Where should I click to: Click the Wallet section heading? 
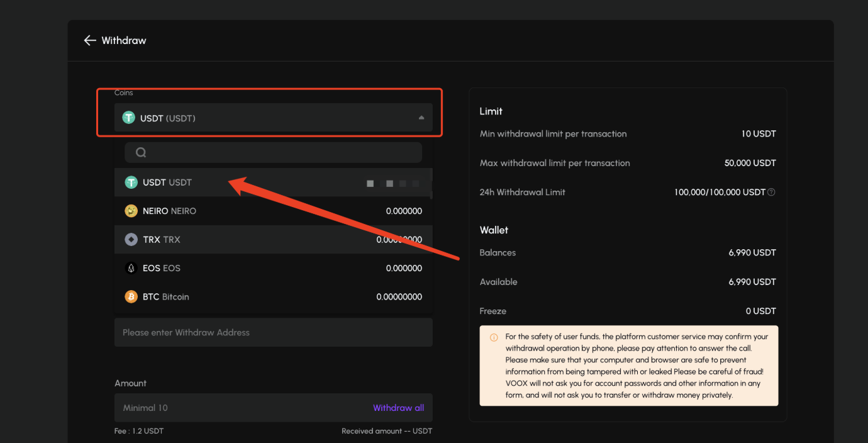click(494, 230)
